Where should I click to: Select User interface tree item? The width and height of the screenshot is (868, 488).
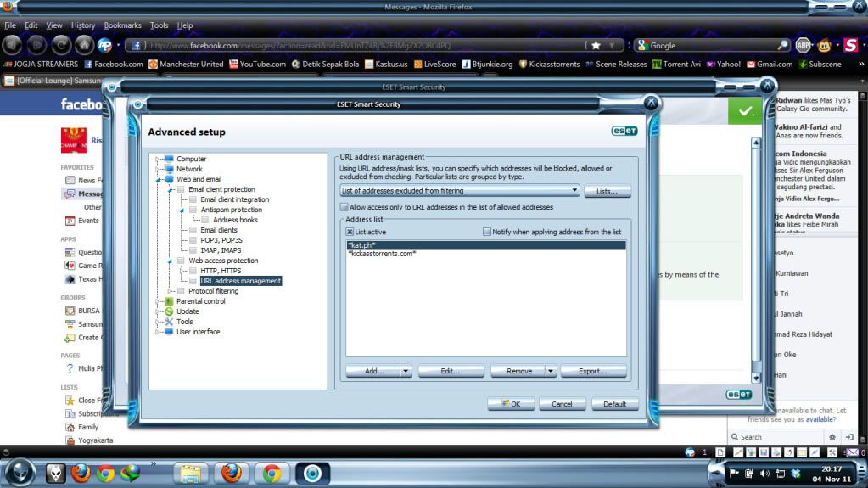pos(199,332)
